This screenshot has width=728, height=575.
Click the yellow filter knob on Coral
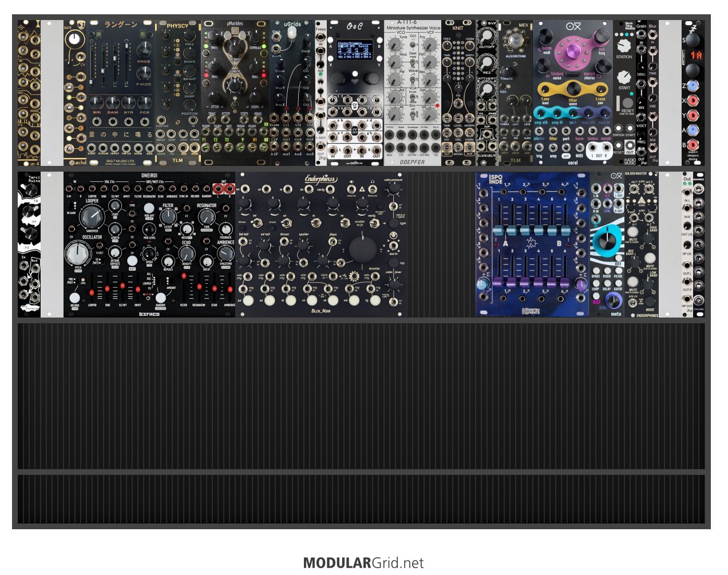click(x=573, y=89)
